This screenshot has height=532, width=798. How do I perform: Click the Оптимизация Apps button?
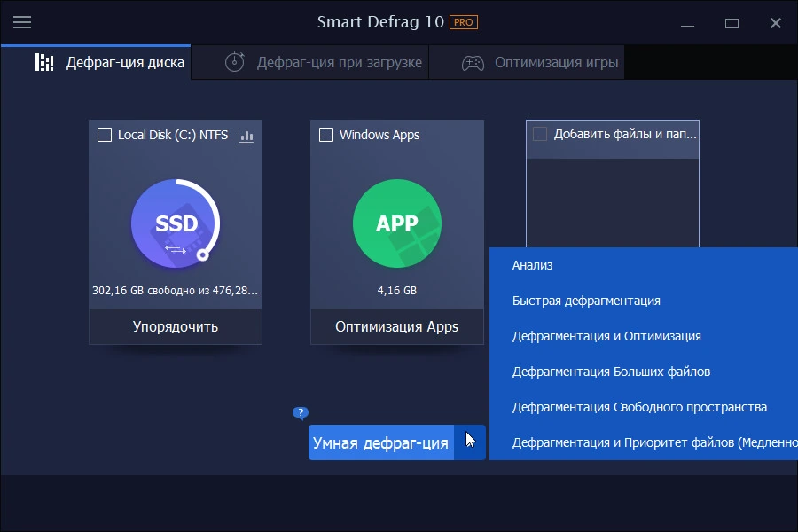click(x=397, y=326)
